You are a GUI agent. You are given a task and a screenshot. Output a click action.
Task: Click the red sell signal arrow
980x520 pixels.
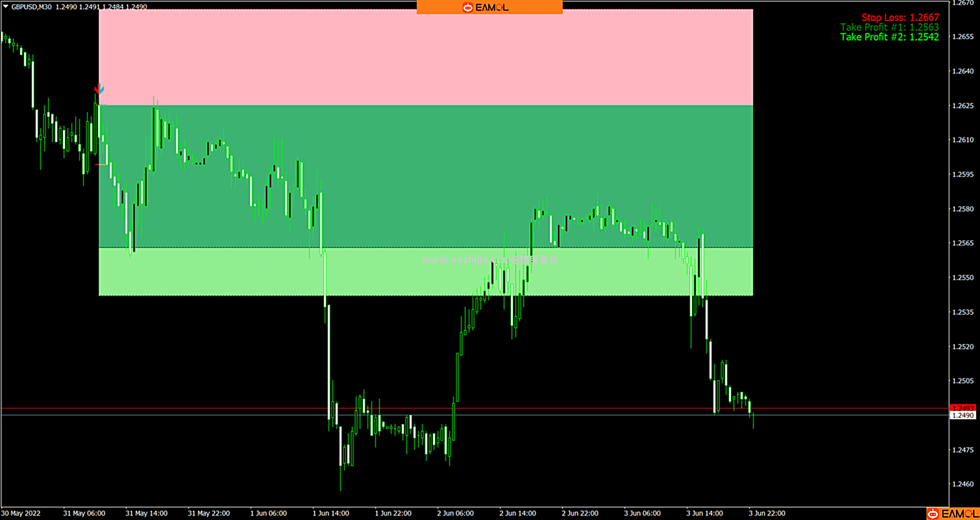(x=99, y=89)
